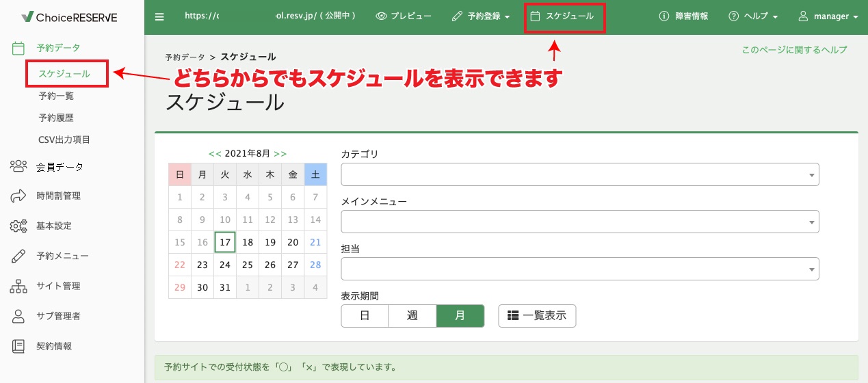Click the gears icon beside 基本設定
Image resolution: width=868 pixels, height=383 pixels.
18,226
